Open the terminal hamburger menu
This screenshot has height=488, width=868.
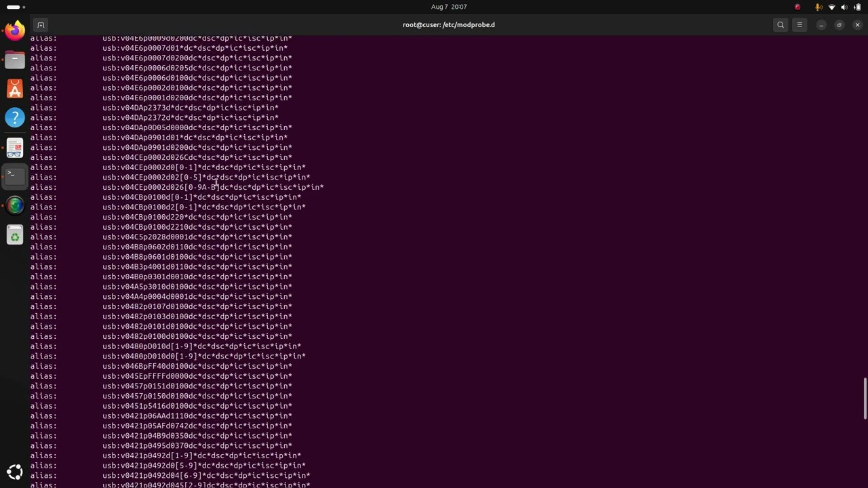(800, 25)
